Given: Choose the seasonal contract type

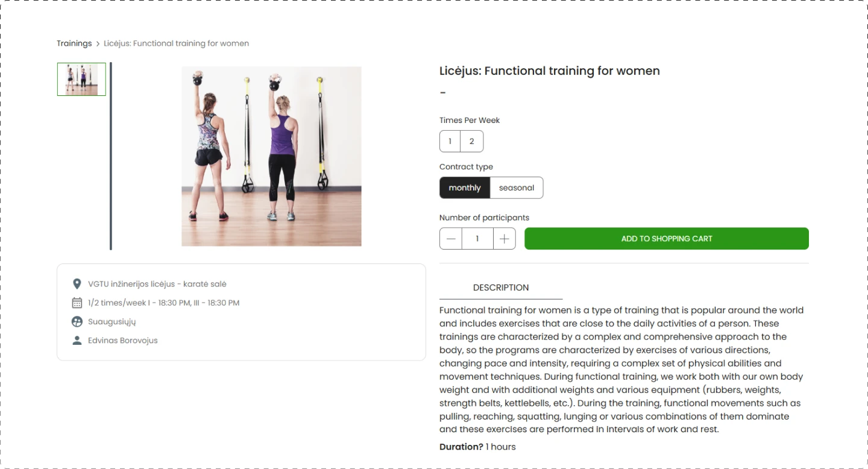Looking at the screenshot, I should pyautogui.click(x=517, y=188).
